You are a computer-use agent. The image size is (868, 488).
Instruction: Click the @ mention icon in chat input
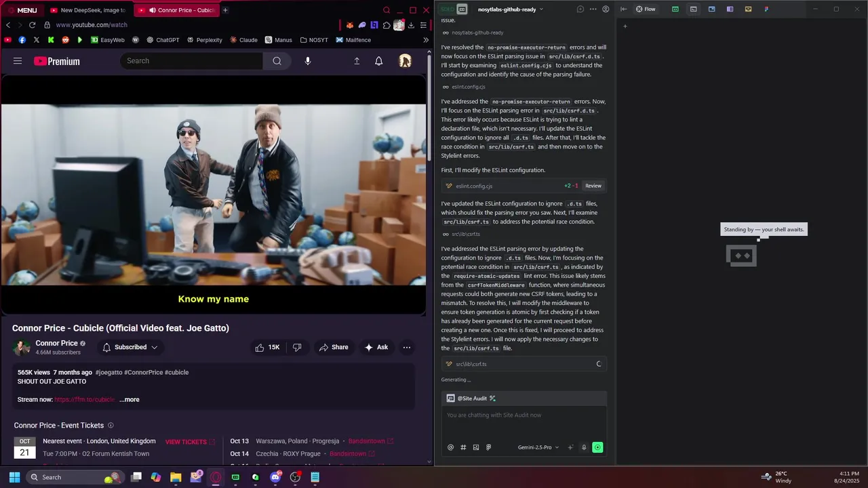click(450, 447)
